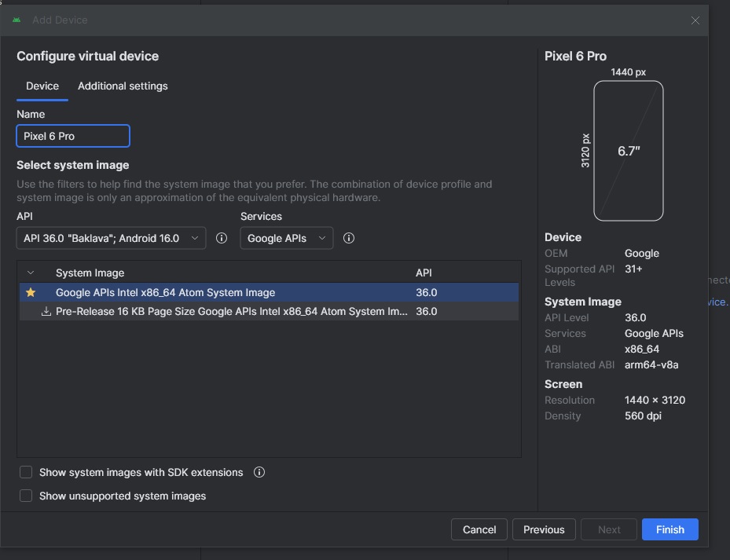The image size is (730, 560).
Task: Open the API level dropdown
Action: coord(111,238)
